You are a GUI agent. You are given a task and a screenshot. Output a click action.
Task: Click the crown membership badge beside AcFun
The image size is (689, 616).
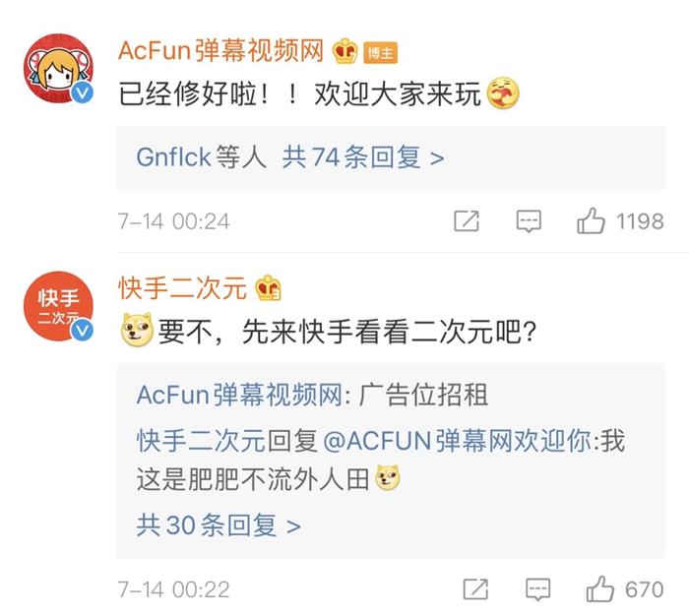(345, 51)
